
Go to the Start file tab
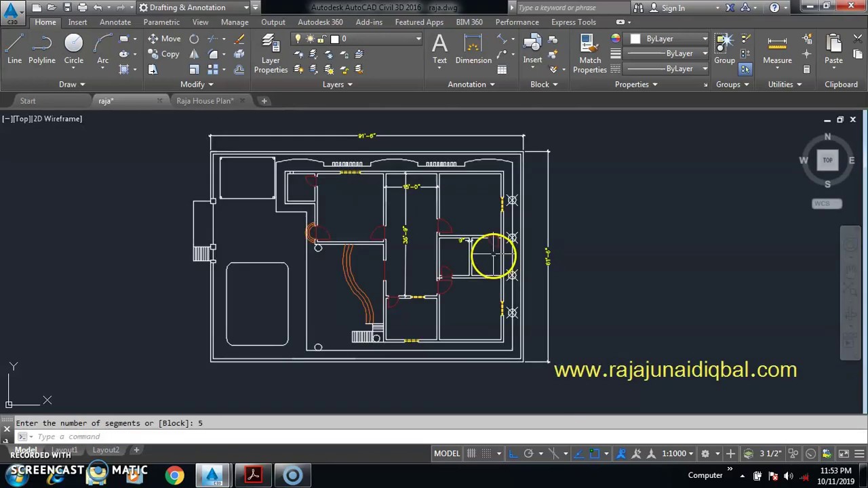click(x=28, y=100)
